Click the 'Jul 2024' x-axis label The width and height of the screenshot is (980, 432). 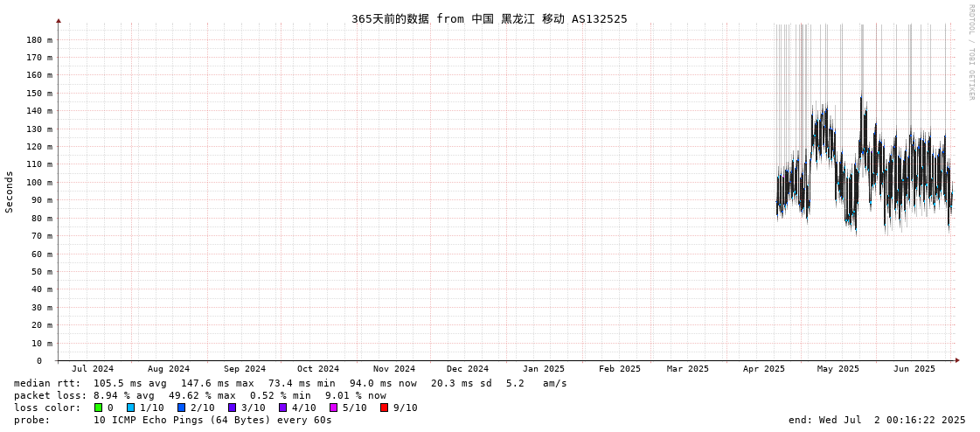(x=94, y=369)
